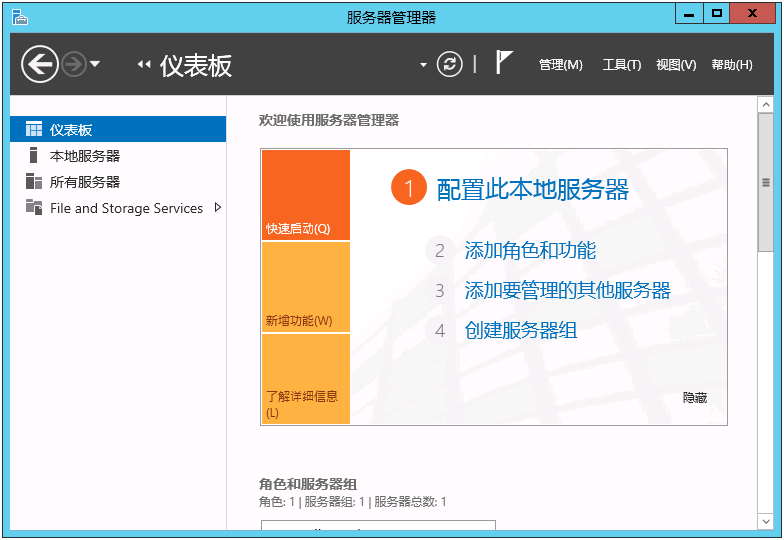This screenshot has height=540, width=784.
Task: Click the back navigation arrow icon
Action: tap(40, 65)
